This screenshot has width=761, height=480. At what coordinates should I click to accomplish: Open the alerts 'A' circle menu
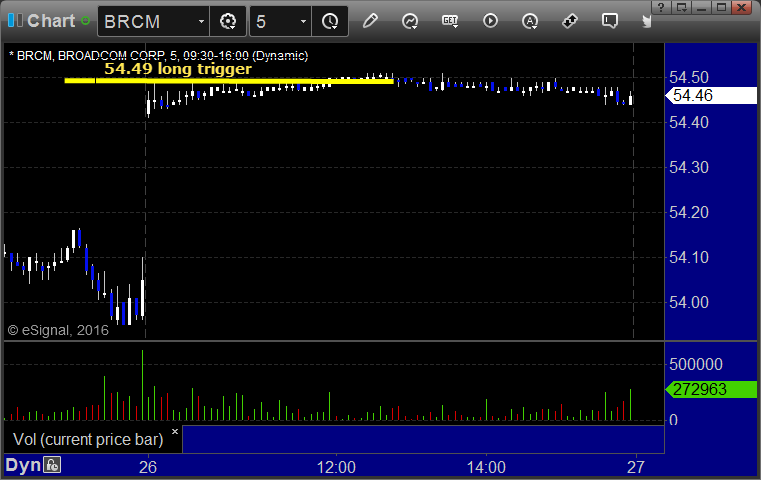tap(530, 21)
